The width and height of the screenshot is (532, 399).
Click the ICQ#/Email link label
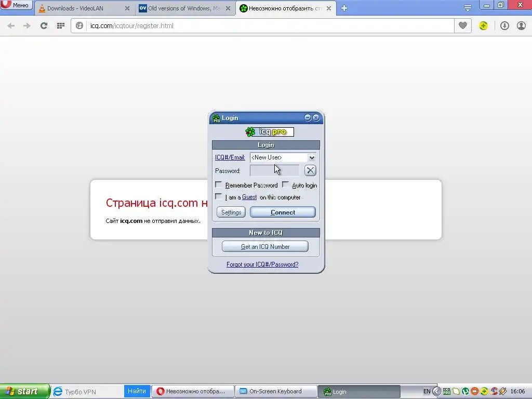tap(230, 157)
